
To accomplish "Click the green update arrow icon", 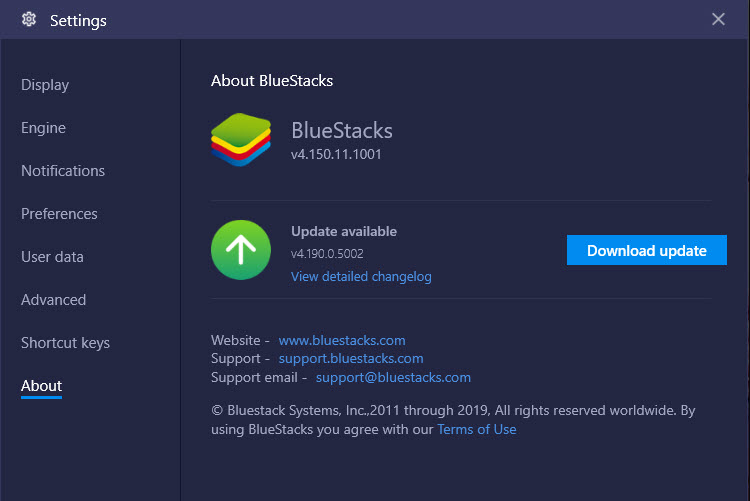I will click(x=241, y=250).
